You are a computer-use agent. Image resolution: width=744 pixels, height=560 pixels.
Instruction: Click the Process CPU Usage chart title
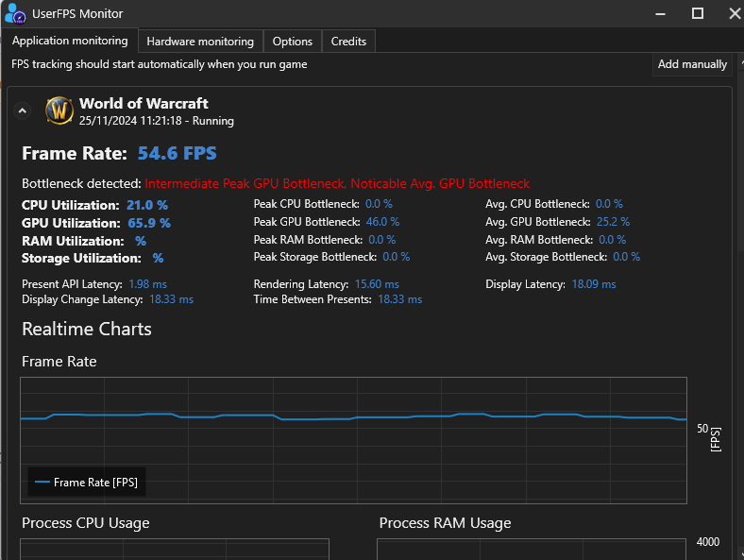coord(85,523)
